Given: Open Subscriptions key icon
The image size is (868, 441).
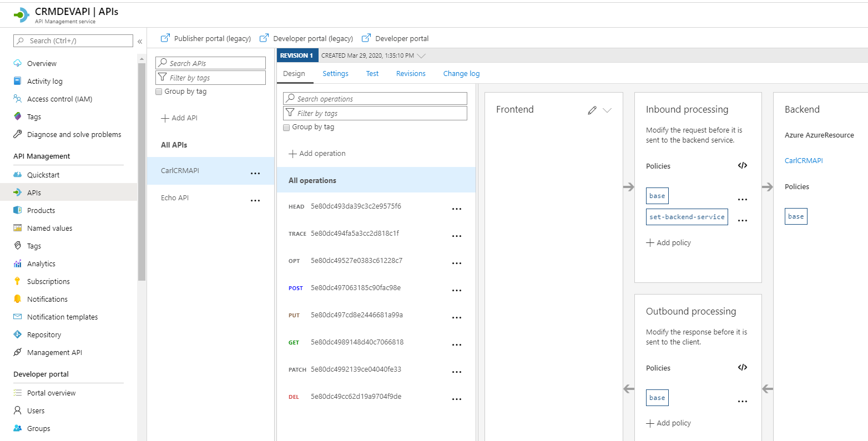Looking at the screenshot, I should [x=17, y=281].
